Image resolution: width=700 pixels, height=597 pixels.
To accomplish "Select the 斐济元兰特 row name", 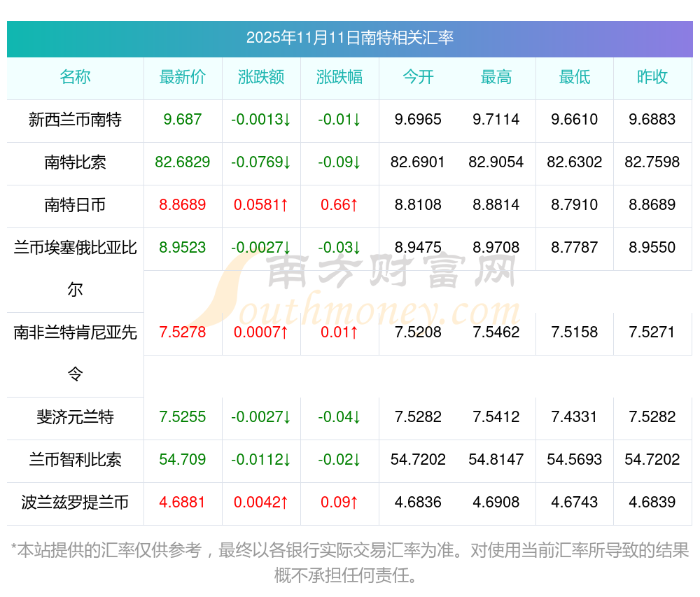I will click(75, 417).
